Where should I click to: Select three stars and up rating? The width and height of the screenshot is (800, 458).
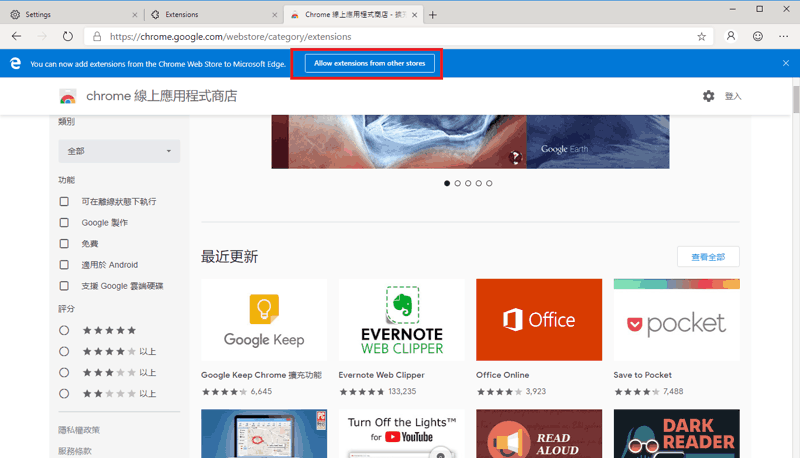coord(64,372)
